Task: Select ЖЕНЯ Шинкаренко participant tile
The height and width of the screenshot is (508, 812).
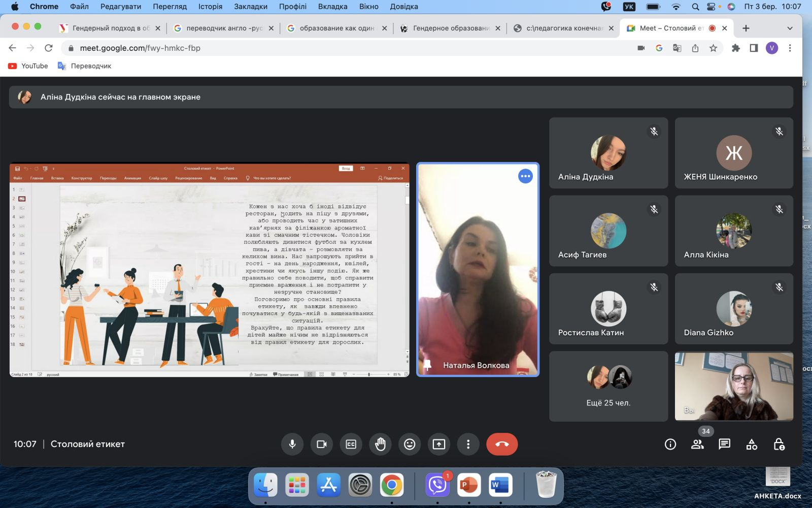Action: tap(734, 153)
